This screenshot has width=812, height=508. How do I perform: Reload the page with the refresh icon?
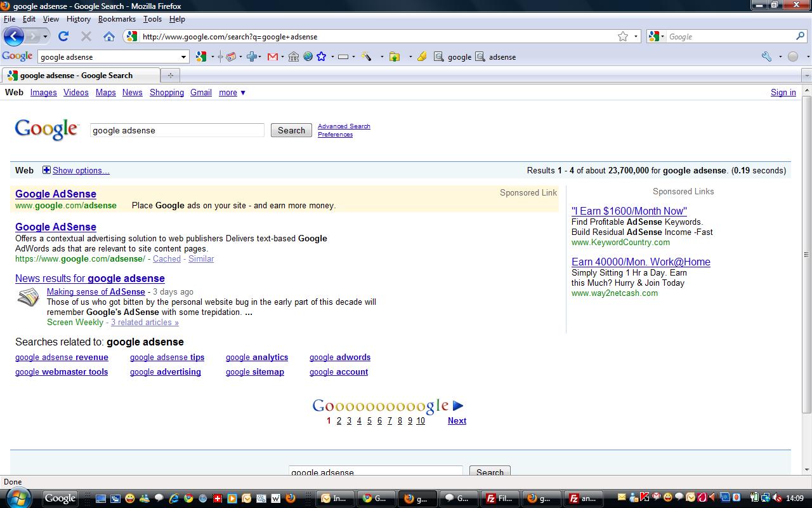pos(63,36)
